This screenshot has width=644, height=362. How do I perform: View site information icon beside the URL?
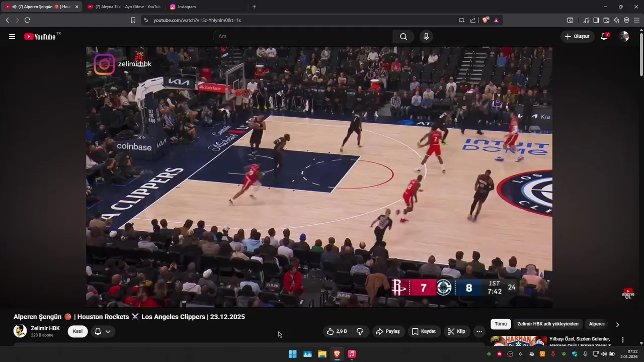146,20
